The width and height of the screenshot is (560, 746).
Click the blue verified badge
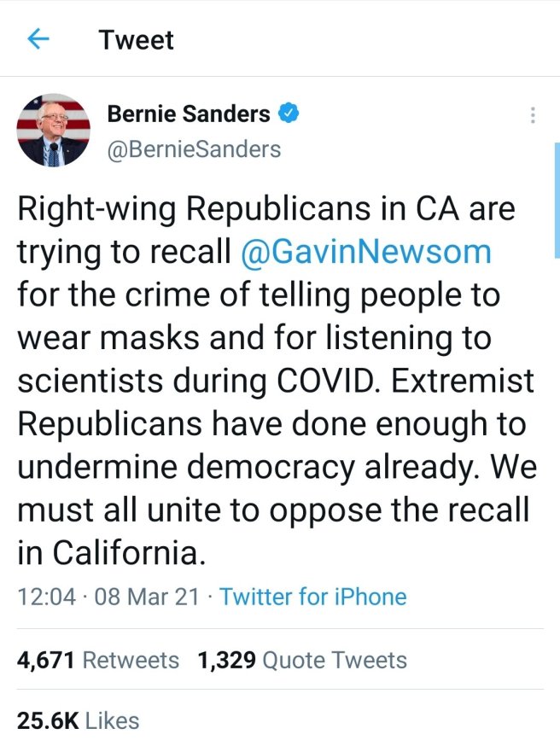[x=290, y=113]
